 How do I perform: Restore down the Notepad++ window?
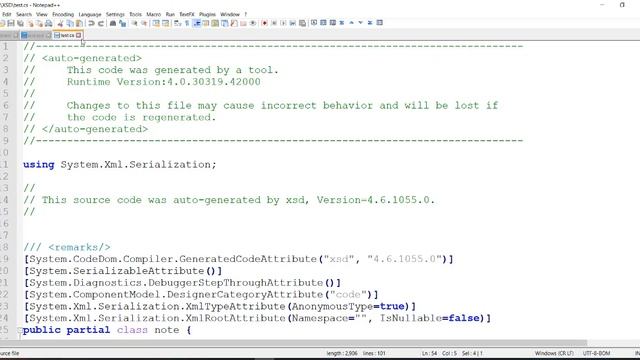[622, 5]
